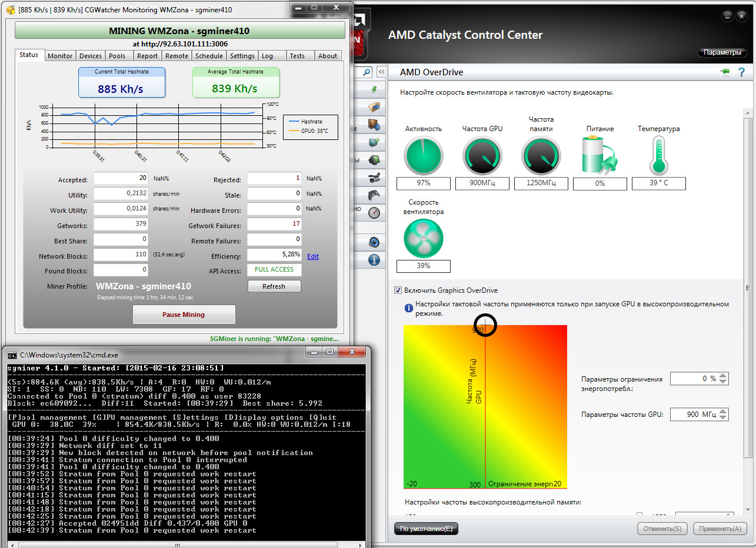Click the Активность activity gauge
756x548 pixels.
click(424, 156)
